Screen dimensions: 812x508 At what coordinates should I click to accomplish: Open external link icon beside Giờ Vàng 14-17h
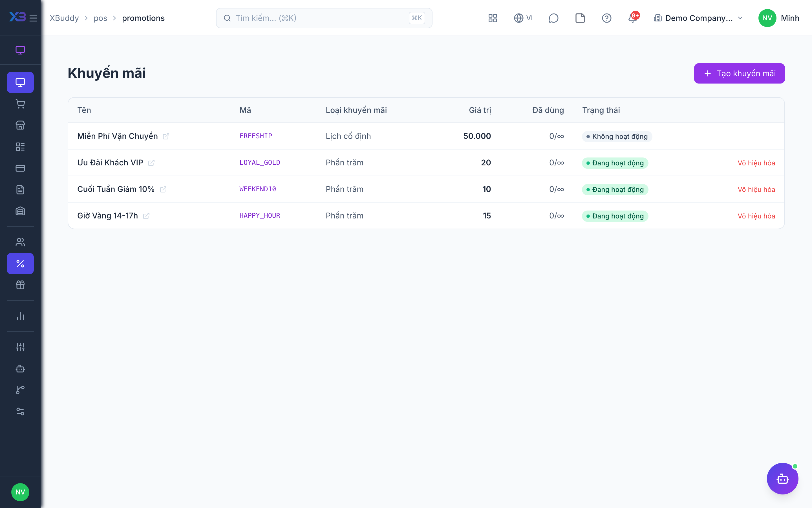[146, 216]
